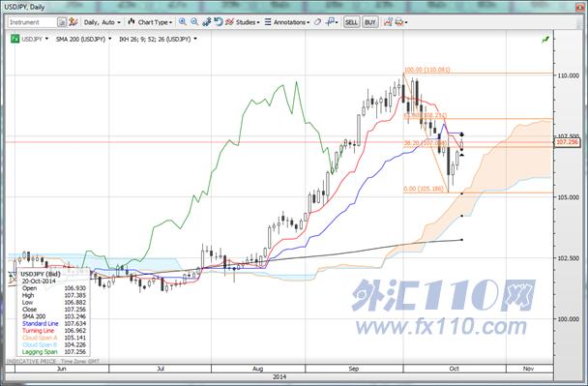Click the BUY button
The width and height of the screenshot is (588, 386).
click(x=370, y=22)
